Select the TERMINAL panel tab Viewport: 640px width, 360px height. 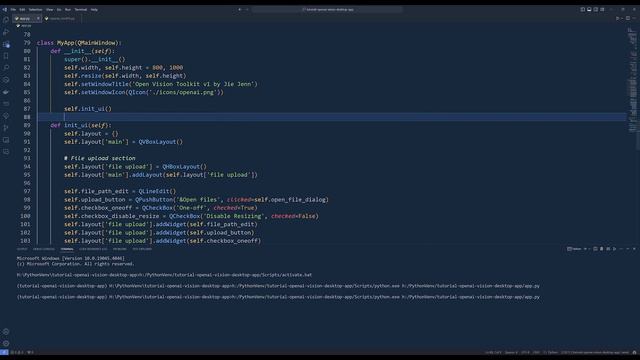[67, 249]
